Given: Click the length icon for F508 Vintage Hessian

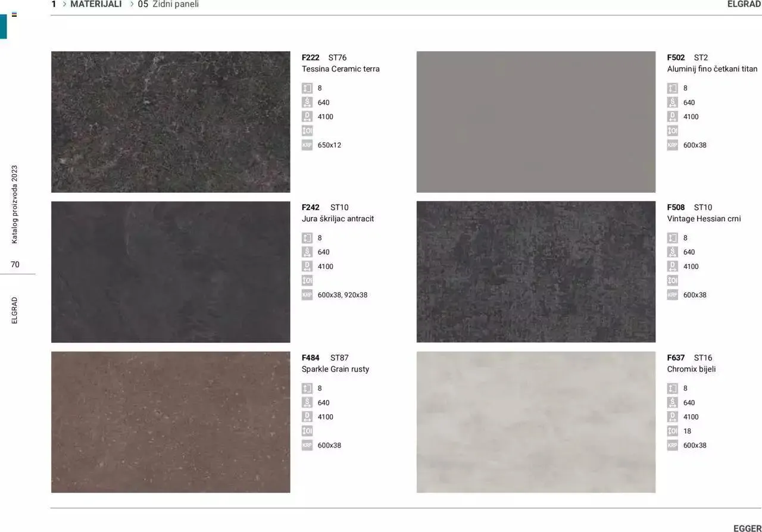Looking at the screenshot, I should click(672, 267).
